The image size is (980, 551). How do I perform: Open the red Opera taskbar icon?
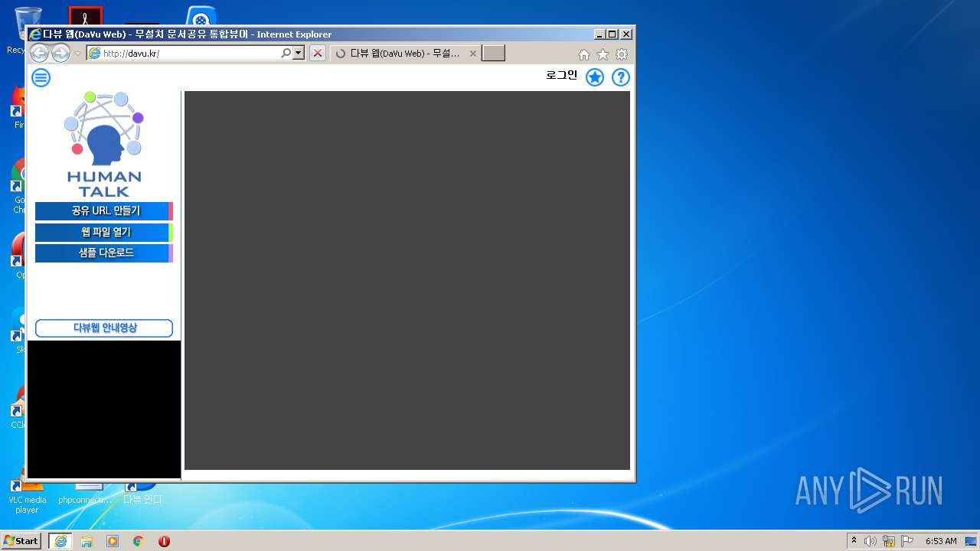click(x=164, y=541)
